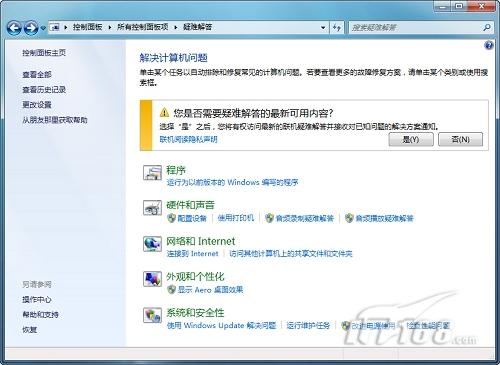Click the 另请参阅 section label
Viewport: 500px width, 365px height.
(x=37, y=284)
